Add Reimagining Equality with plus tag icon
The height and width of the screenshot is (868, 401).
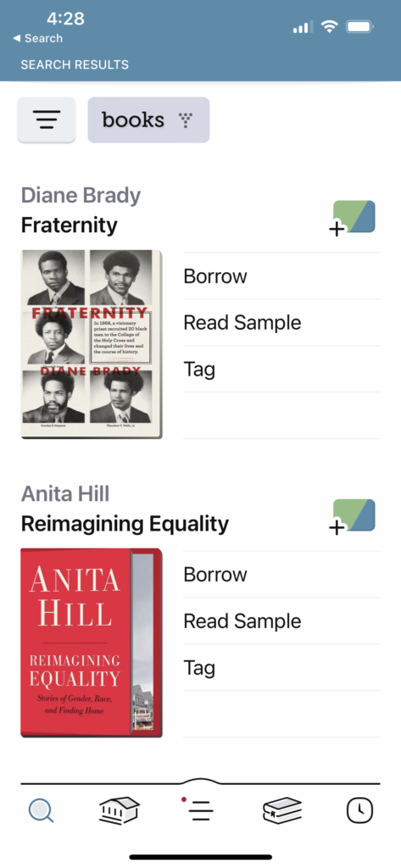pyautogui.click(x=353, y=516)
